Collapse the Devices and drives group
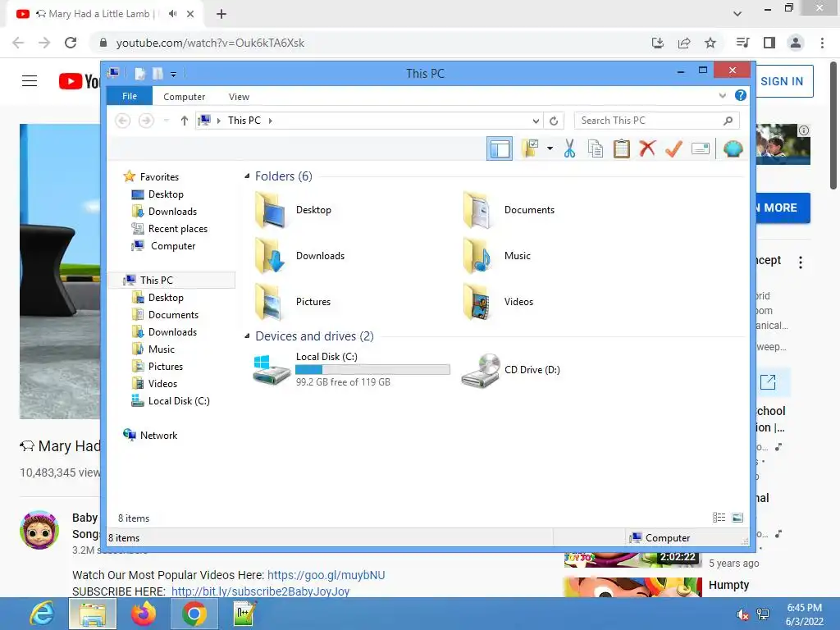 pyautogui.click(x=247, y=336)
